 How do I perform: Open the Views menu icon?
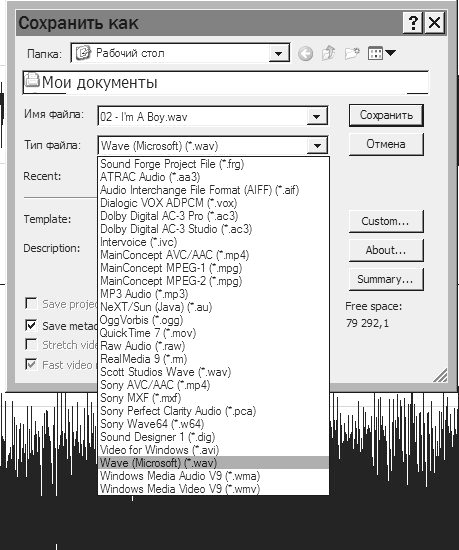tap(382, 53)
